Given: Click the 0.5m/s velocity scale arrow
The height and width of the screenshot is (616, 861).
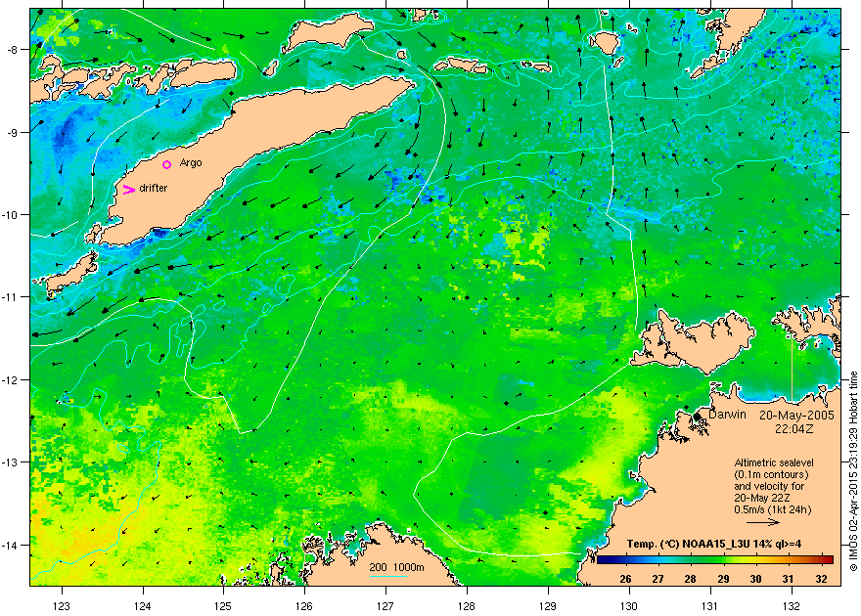Looking at the screenshot, I should tap(763, 522).
